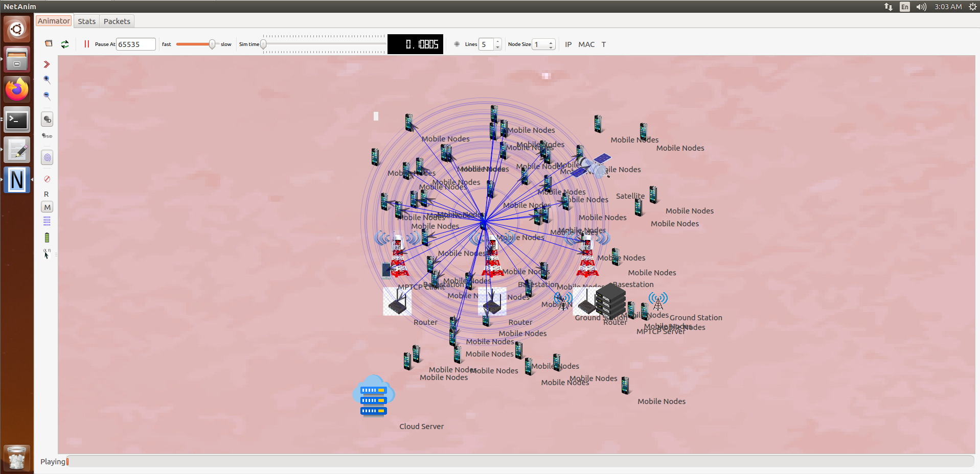Click the zoom out magnifier icon
The width and height of the screenshot is (980, 474).
coord(47,96)
